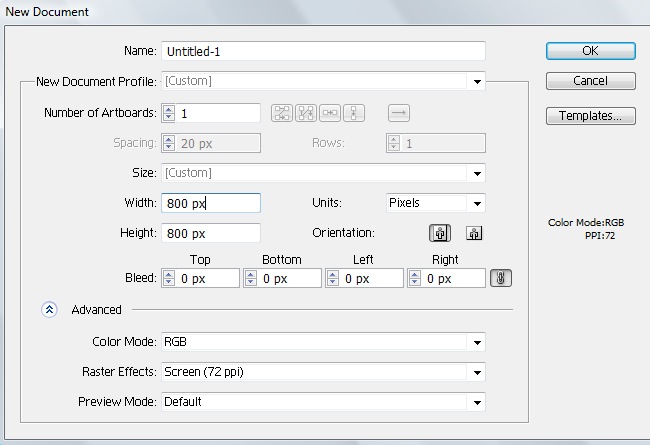
Task: Click the right-to-left layout arrow icon
Action: [x=399, y=113]
